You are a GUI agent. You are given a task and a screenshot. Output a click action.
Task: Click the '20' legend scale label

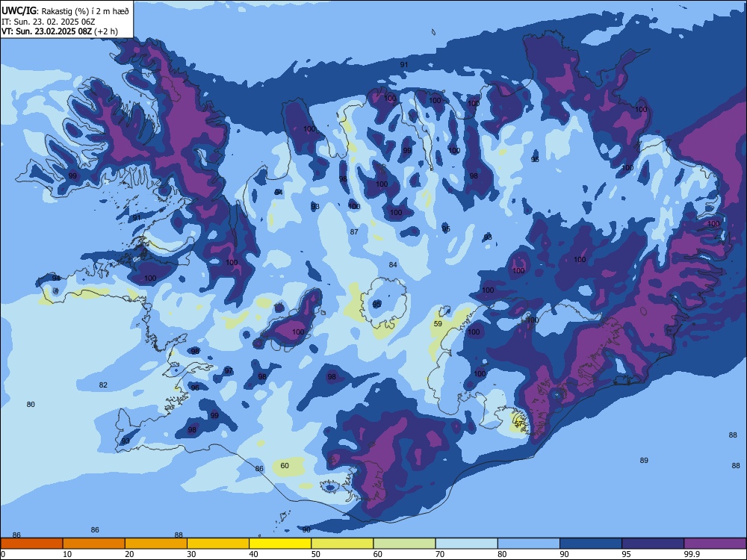pyautogui.click(x=129, y=554)
